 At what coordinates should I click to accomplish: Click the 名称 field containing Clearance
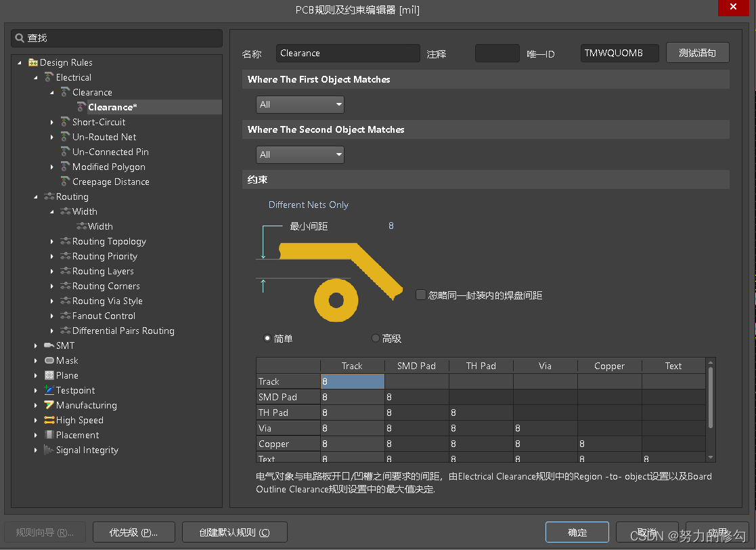tap(348, 53)
